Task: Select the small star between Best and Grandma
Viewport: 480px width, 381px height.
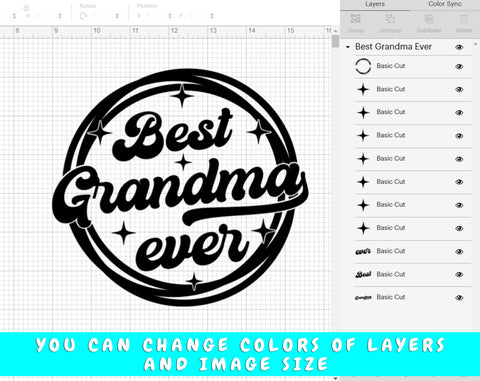Action: point(183,162)
